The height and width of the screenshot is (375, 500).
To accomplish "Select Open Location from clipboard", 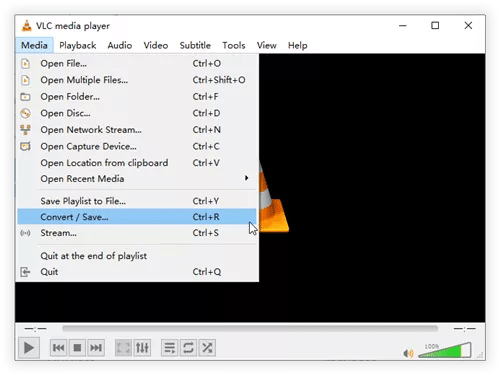I will (137, 163).
